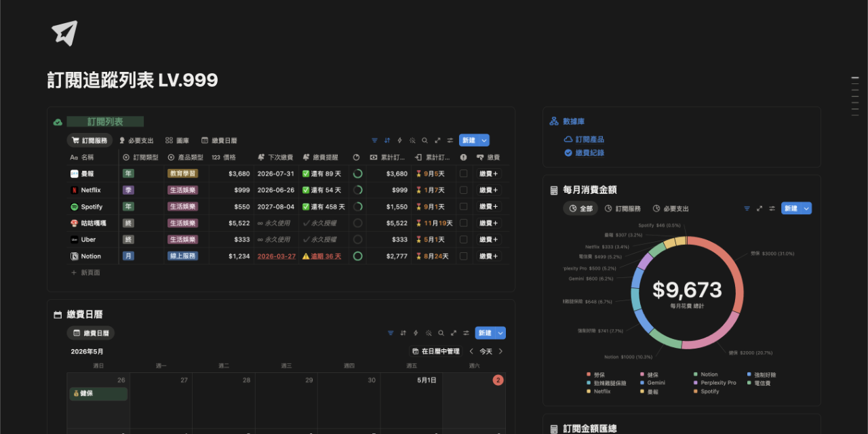Viewport: 868px width, 434px height.
Task: Click Notion legend swatch in chart
Action: coord(696,374)
